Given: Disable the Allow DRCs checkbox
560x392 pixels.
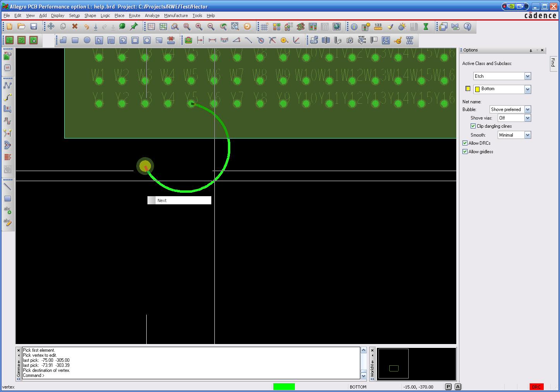Looking at the screenshot, I should 465,143.
